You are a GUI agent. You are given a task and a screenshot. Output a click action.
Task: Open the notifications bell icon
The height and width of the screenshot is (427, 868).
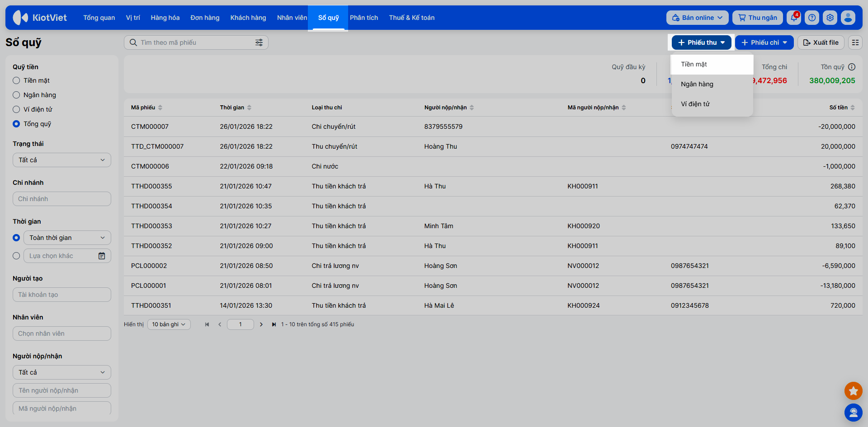tap(793, 18)
